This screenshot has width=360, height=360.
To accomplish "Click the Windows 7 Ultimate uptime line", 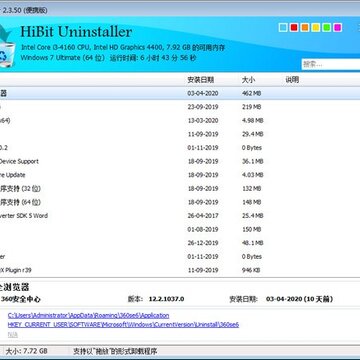I will click(x=109, y=58).
